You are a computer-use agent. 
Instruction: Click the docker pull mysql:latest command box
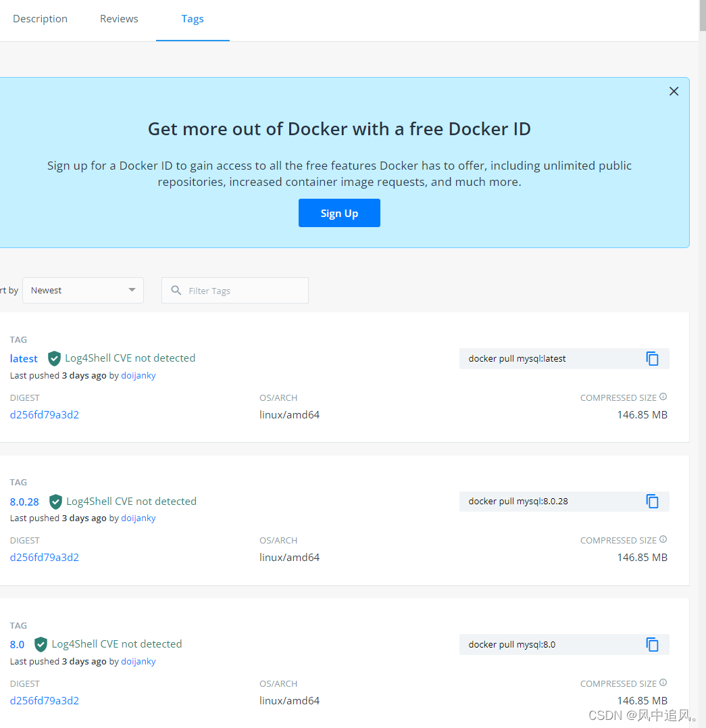coord(564,358)
